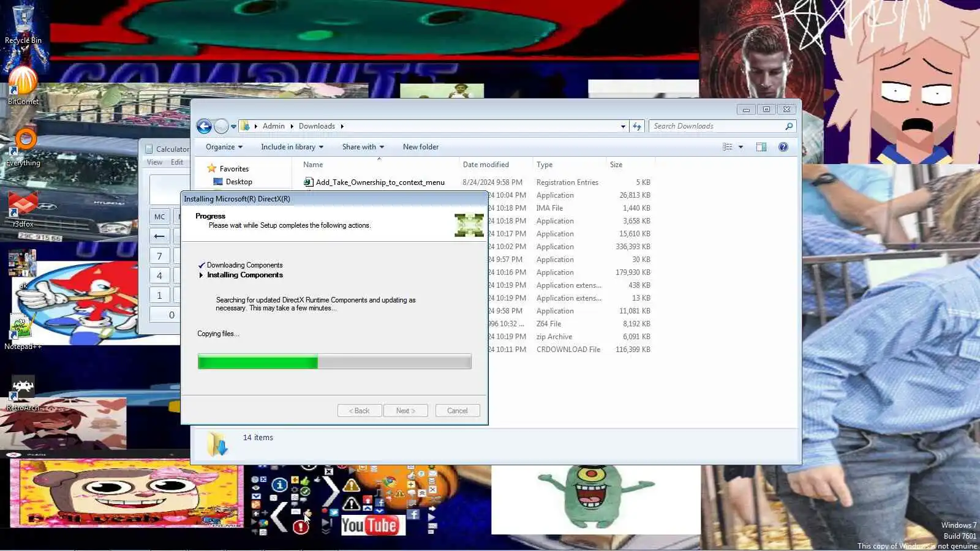This screenshot has height=551, width=980.
Task: Select Add_Take_Ownership_to_context_menu file name
Action: point(380,182)
